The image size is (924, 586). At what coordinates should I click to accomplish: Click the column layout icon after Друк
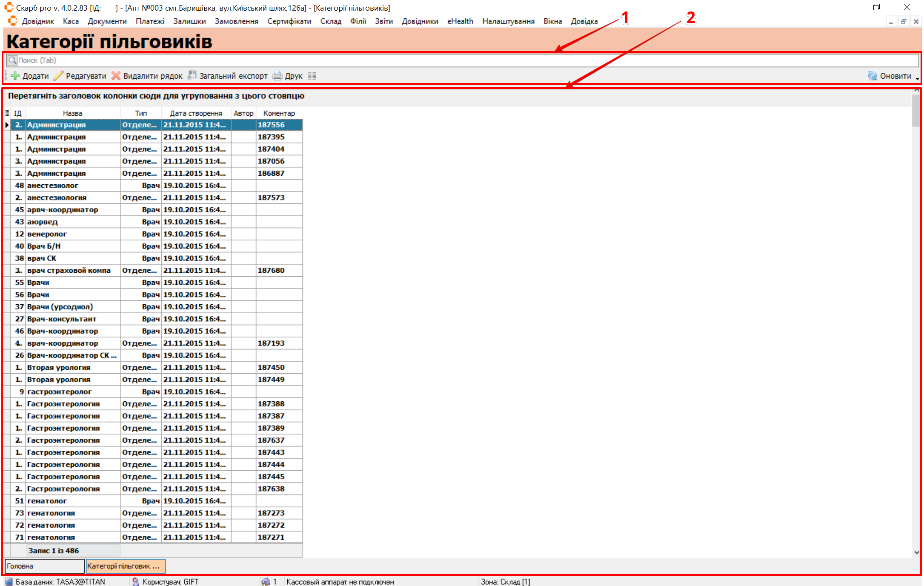tap(312, 76)
